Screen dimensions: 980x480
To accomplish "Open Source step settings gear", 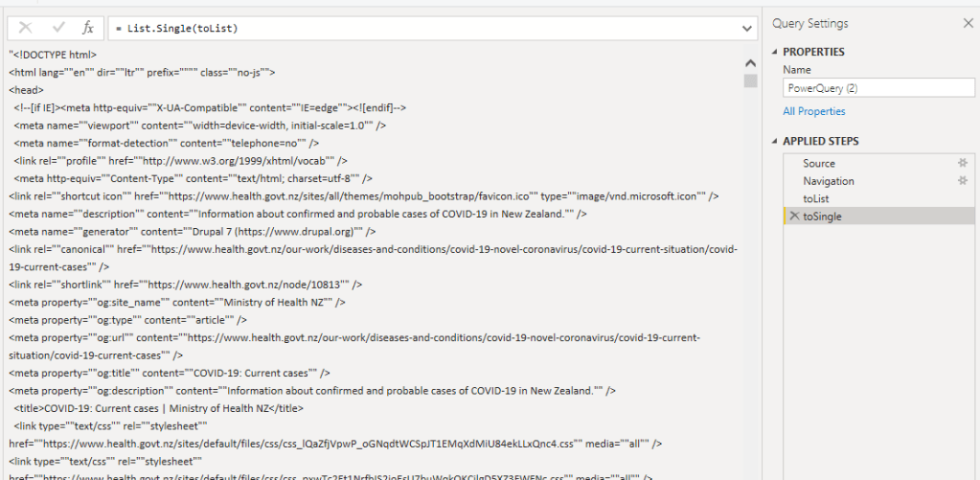I will (962, 163).
